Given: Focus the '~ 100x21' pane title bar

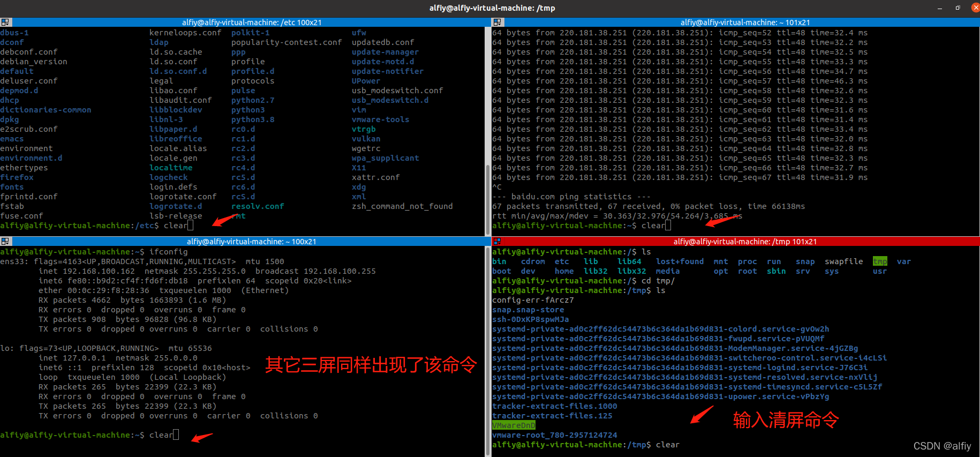Looking at the screenshot, I should tap(252, 242).
